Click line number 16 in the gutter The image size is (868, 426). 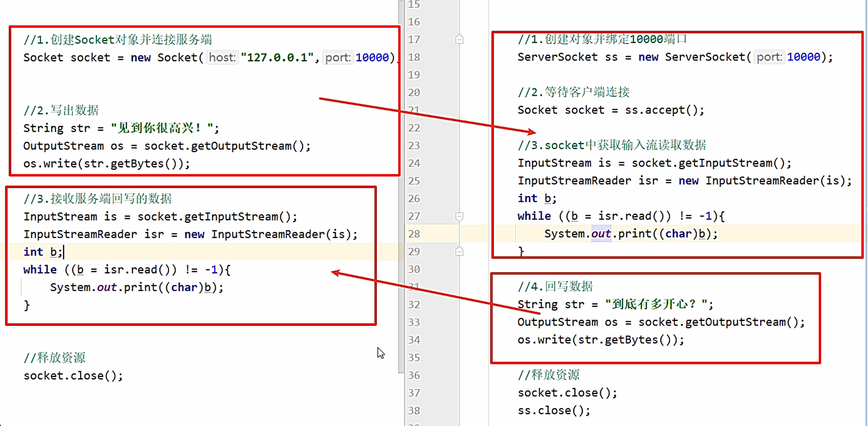point(414,22)
